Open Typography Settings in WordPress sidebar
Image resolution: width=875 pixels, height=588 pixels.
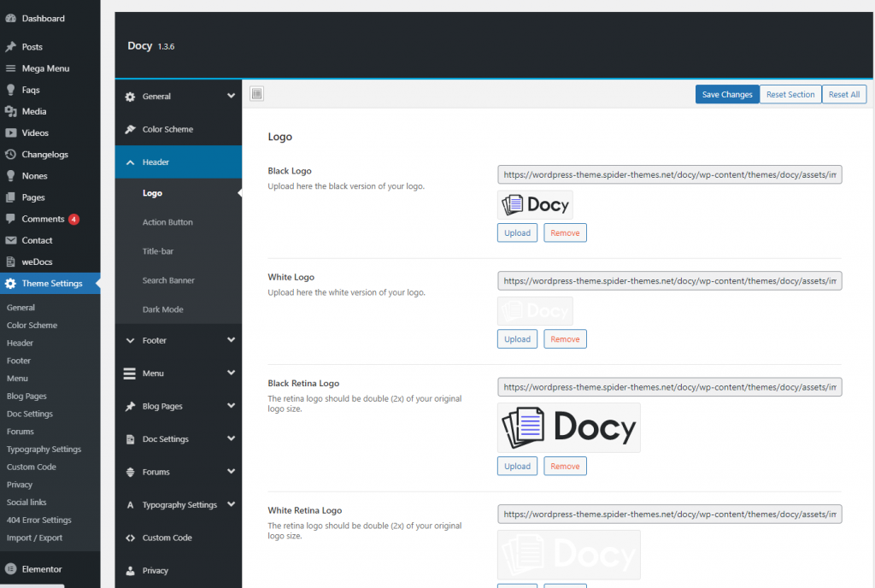point(44,449)
